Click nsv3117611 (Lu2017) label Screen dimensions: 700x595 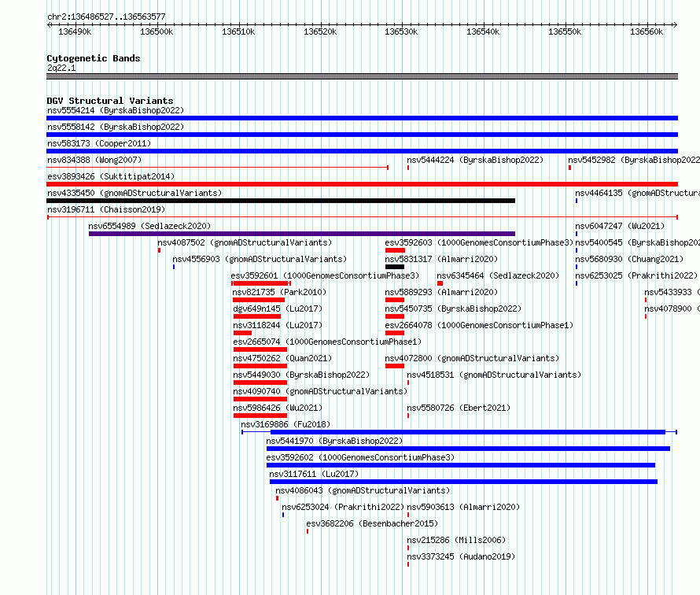[x=314, y=474]
